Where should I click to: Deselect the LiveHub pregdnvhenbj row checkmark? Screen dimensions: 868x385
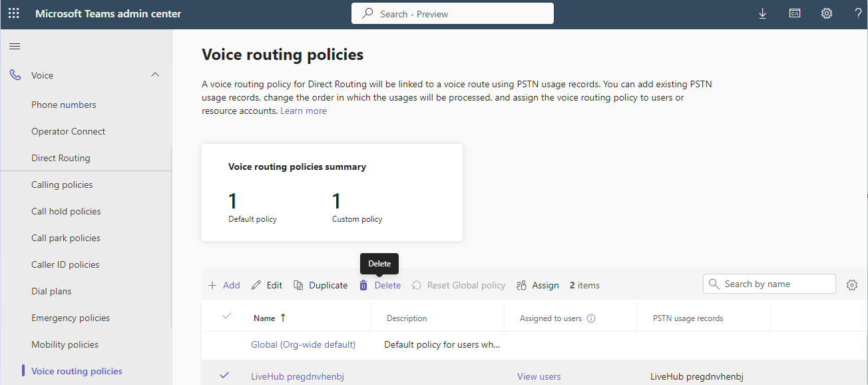point(224,376)
